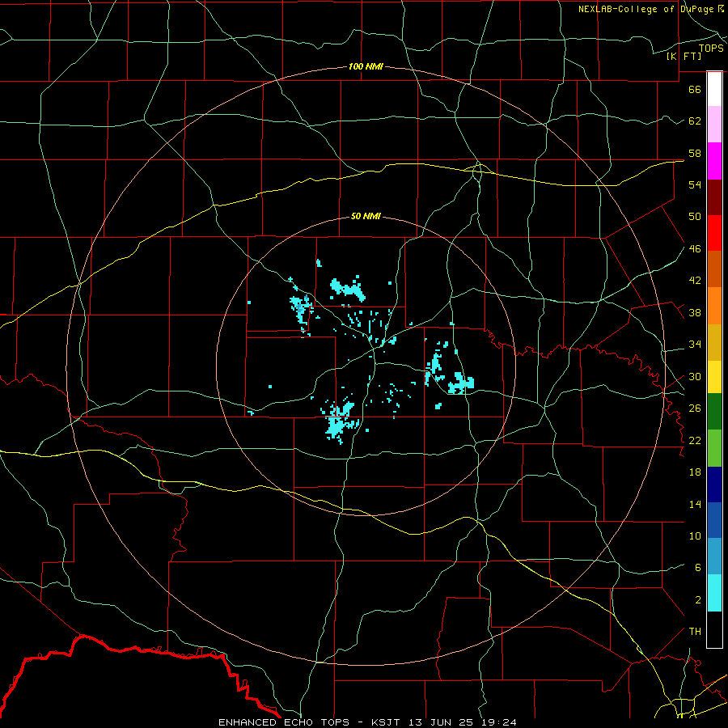Click the medium blue 18 kft swatch

[714, 520]
